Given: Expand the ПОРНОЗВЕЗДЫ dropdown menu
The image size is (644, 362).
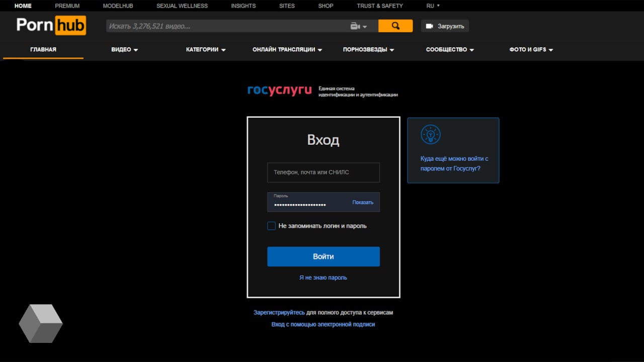Looking at the screenshot, I should (x=368, y=50).
